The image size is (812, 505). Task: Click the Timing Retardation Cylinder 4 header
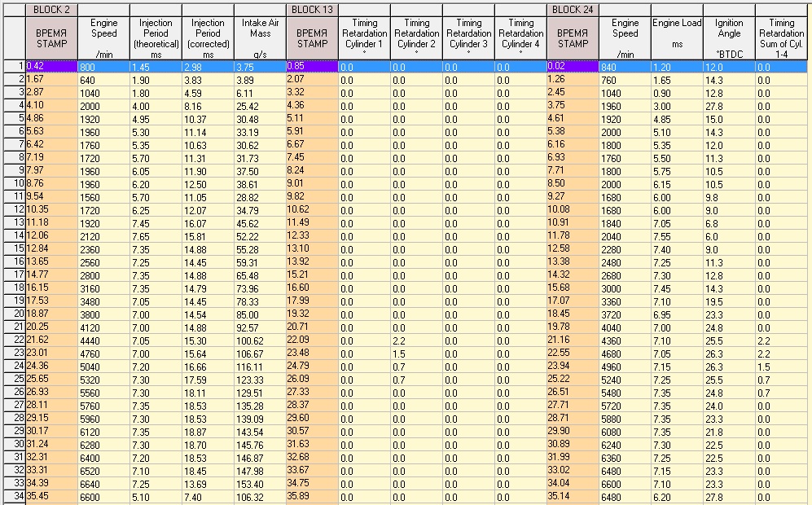(x=520, y=38)
